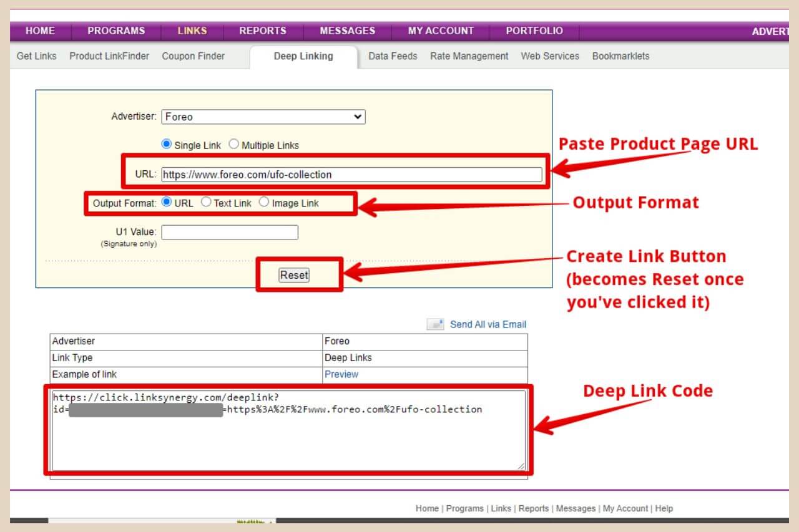Open the LINKS menu
The width and height of the screenshot is (799, 532).
coord(192,31)
